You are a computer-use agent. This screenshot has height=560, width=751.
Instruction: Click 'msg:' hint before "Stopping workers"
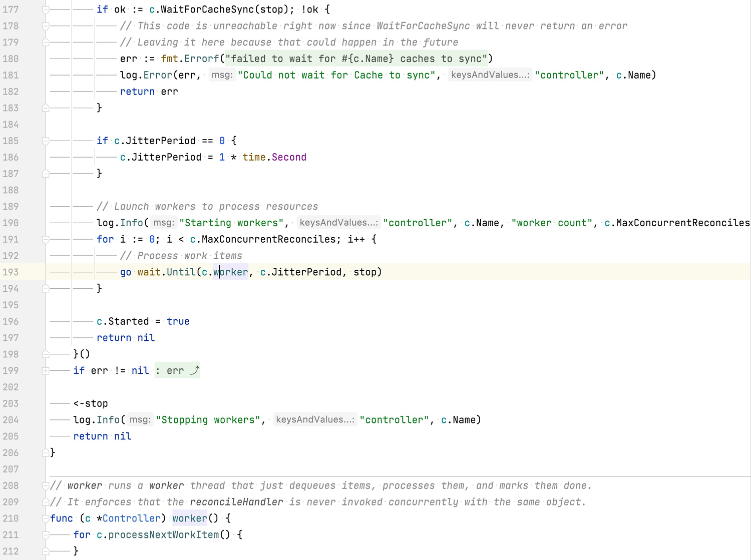pyautogui.click(x=140, y=419)
